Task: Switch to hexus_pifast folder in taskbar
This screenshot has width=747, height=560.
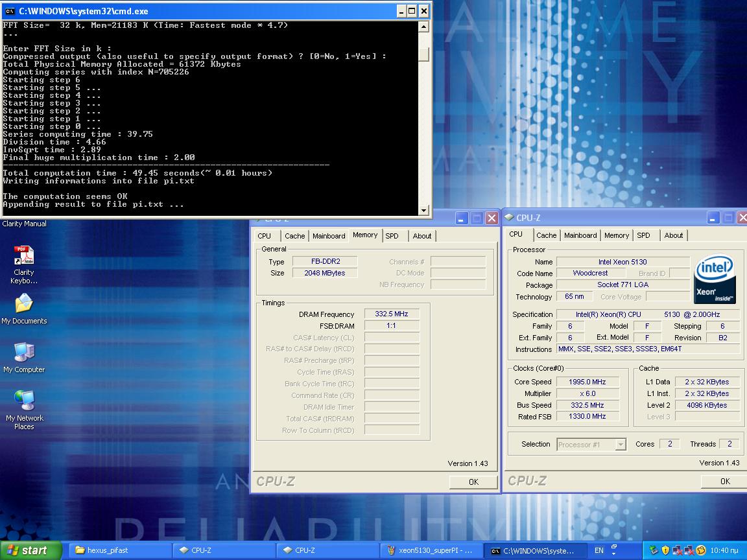Action: (x=119, y=550)
